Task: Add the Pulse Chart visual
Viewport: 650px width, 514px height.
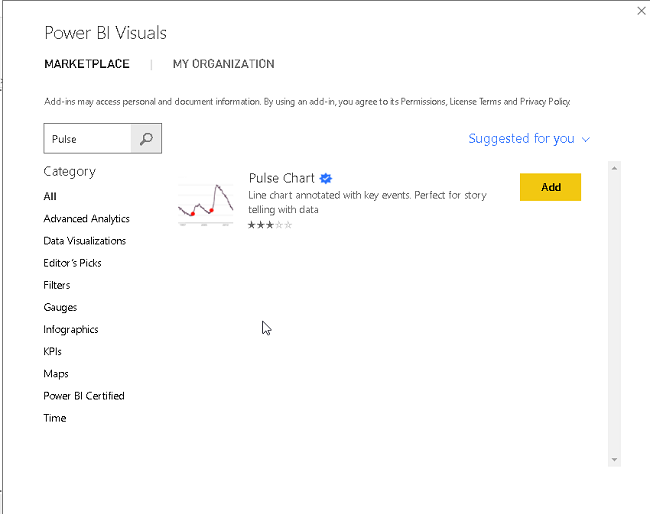Action: click(550, 187)
